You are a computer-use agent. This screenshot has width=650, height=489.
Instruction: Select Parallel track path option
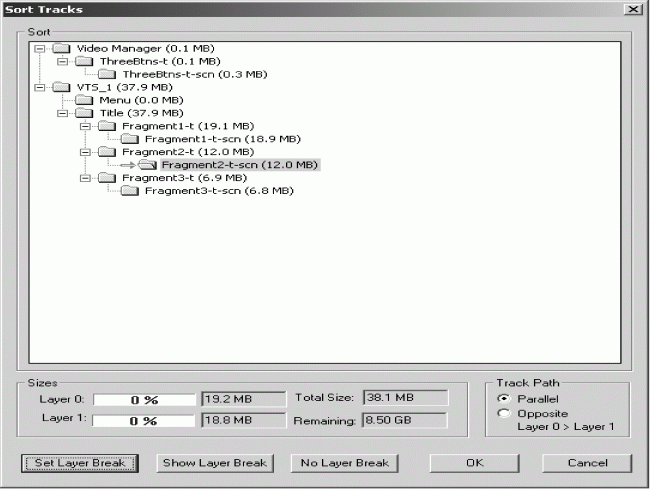click(x=504, y=399)
